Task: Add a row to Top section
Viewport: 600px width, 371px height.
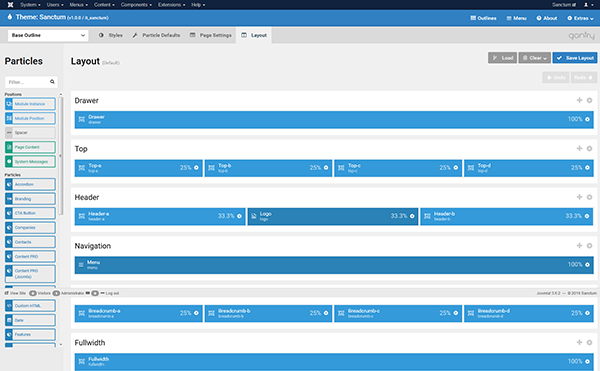Action: 579,148
